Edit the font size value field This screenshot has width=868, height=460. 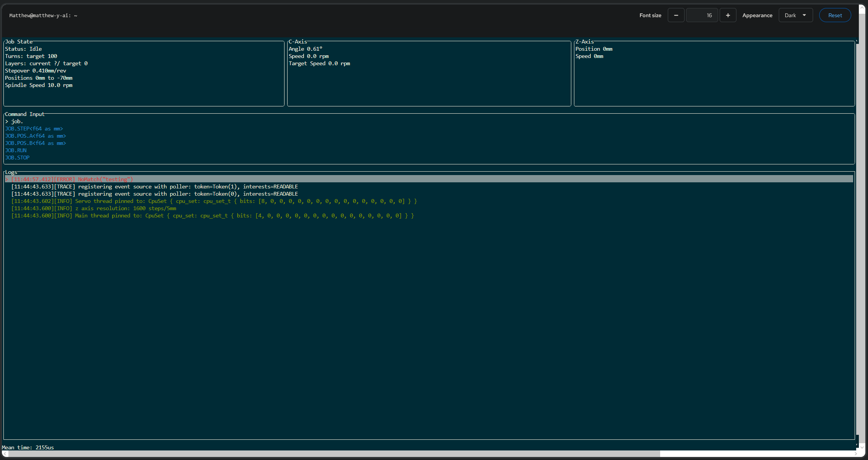(x=702, y=15)
